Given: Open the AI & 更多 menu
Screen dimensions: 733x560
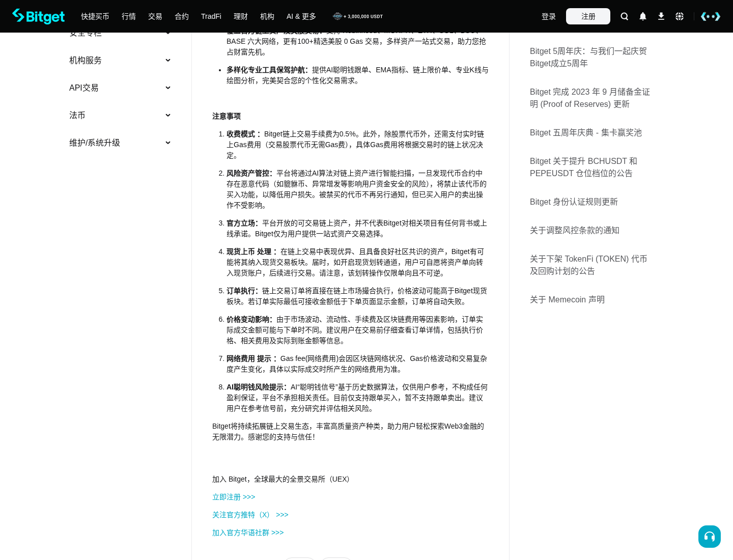Looking at the screenshot, I should coord(301,16).
